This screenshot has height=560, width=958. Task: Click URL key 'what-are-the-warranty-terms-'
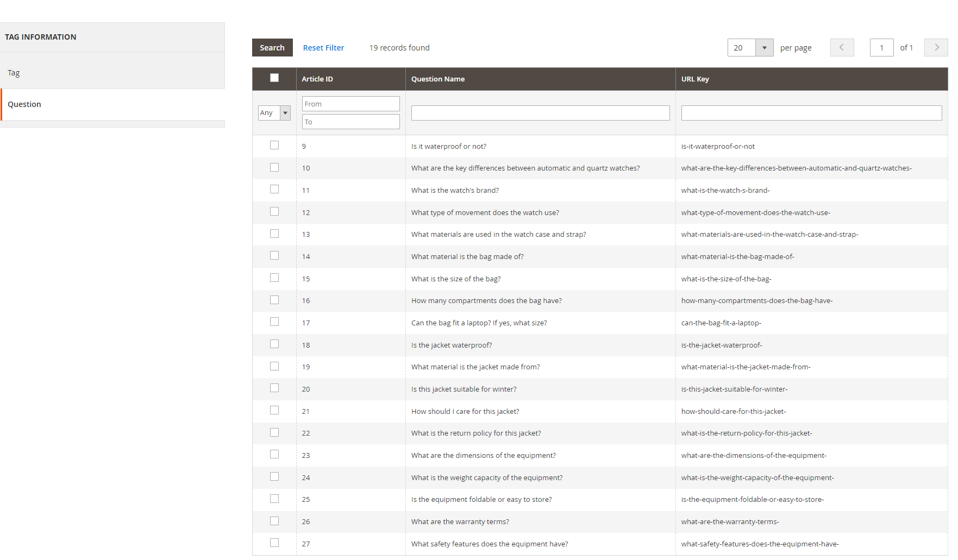click(730, 521)
